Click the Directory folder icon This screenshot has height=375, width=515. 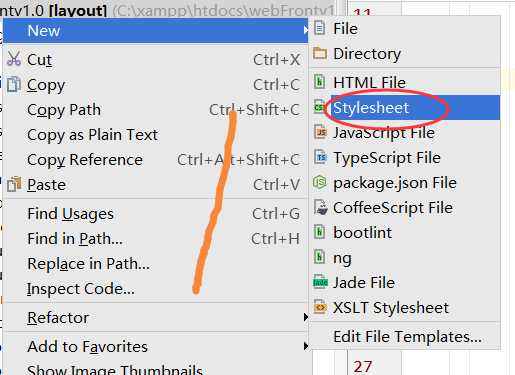[320, 53]
